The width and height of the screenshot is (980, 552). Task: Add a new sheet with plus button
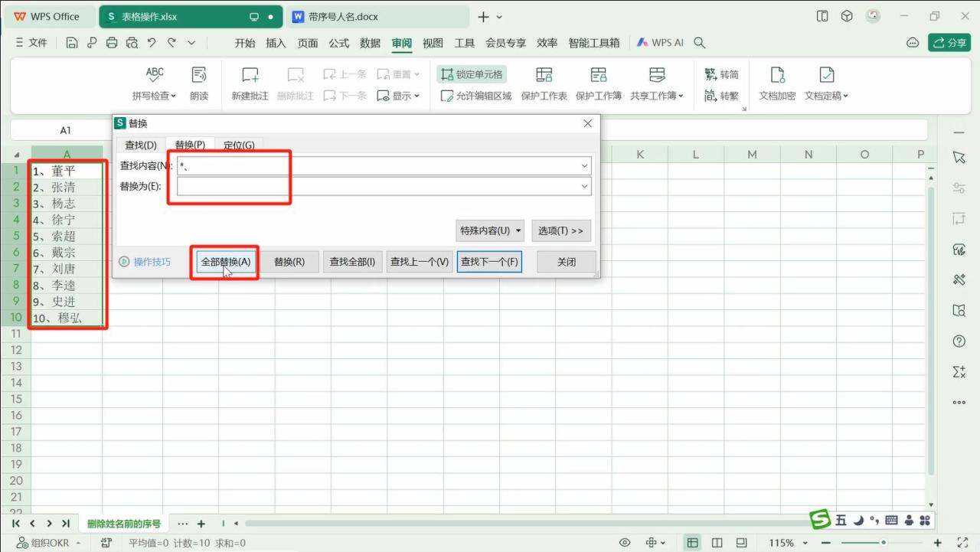(201, 524)
